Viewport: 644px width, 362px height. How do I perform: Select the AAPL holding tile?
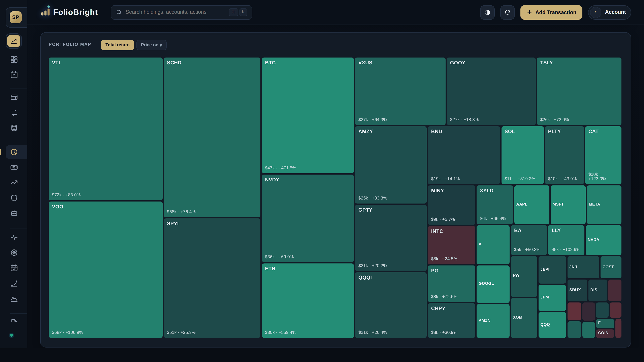[532, 205]
